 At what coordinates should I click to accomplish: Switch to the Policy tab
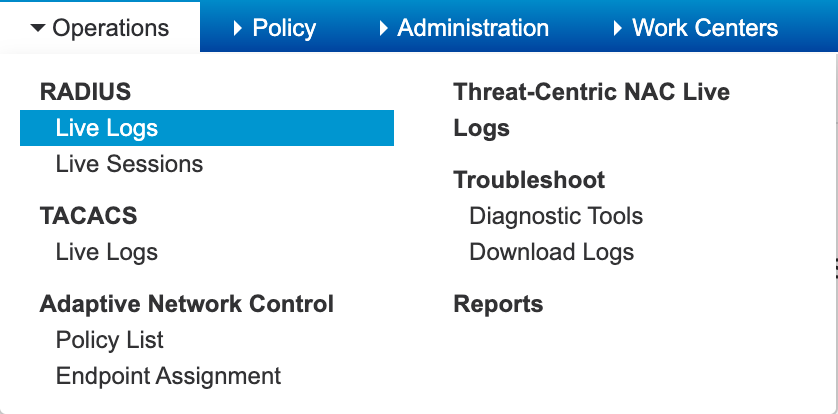(284, 28)
